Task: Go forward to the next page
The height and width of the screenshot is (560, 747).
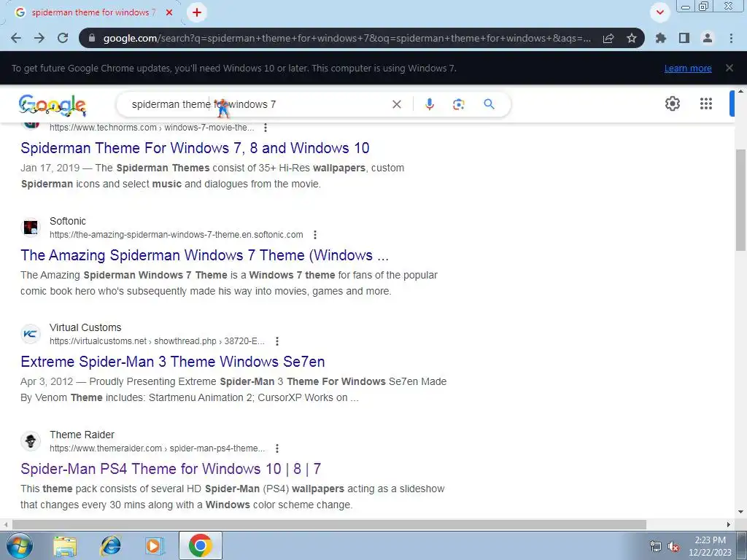Action: coord(39,38)
